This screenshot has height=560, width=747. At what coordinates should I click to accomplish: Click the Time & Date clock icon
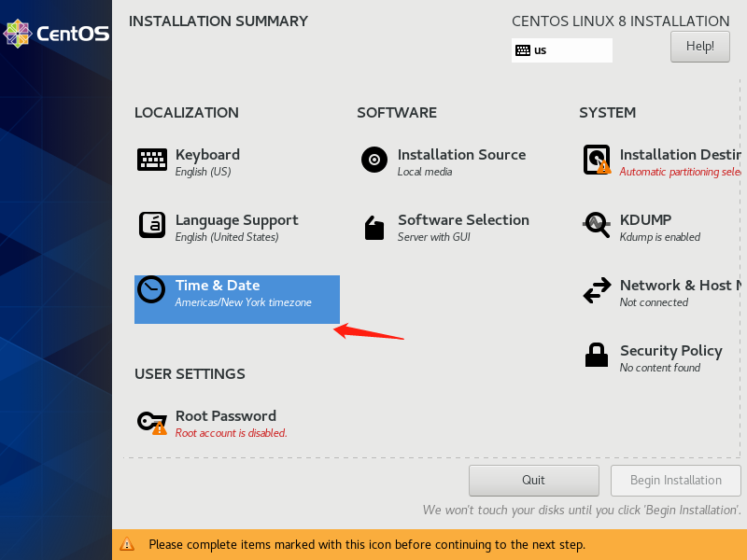click(151, 289)
